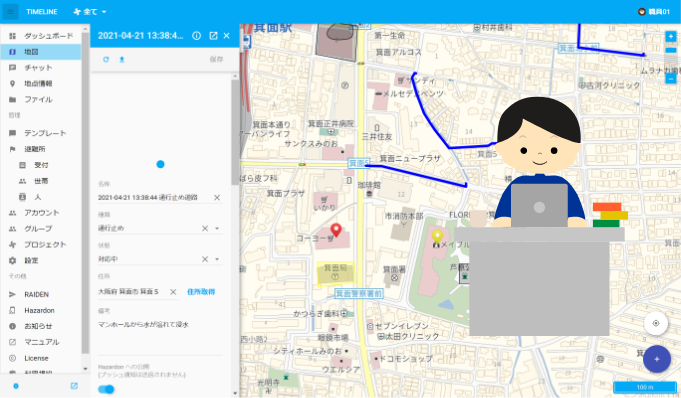The image size is (681, 398).
Task: Click the blue dot in the detail panel
Action: [160, 164]
